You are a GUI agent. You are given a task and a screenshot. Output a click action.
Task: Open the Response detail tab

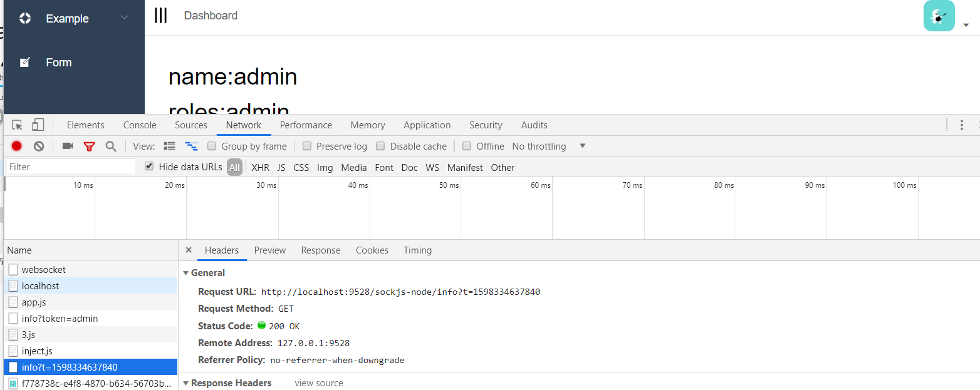(x=321, y=250)
